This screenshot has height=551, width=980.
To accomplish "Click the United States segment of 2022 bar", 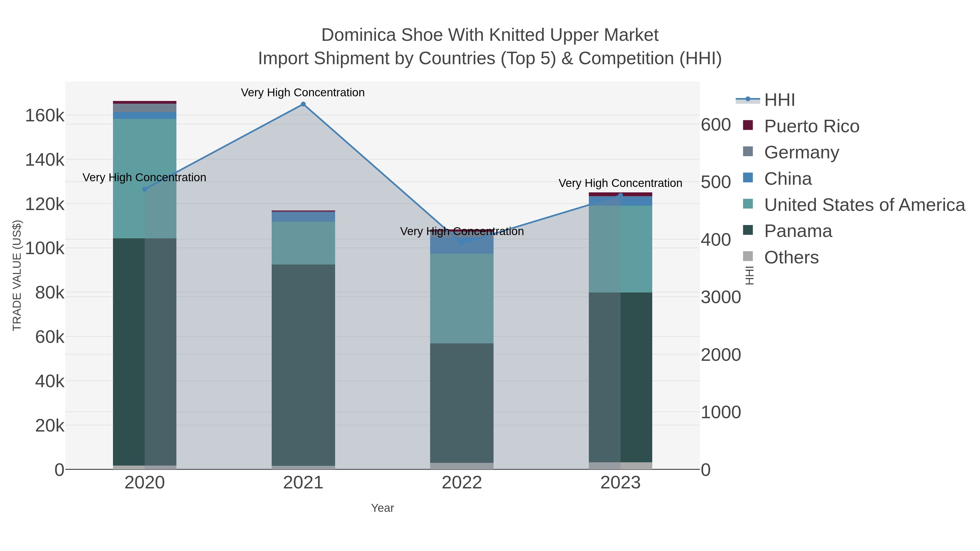I will click(462, 298).
